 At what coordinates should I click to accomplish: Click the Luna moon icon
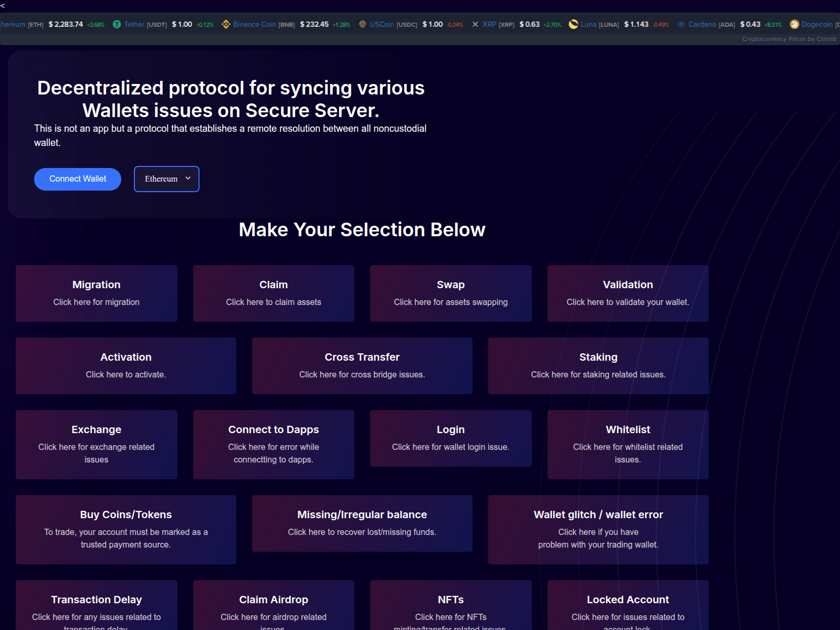pyautogui.click(x=573, y=25)
